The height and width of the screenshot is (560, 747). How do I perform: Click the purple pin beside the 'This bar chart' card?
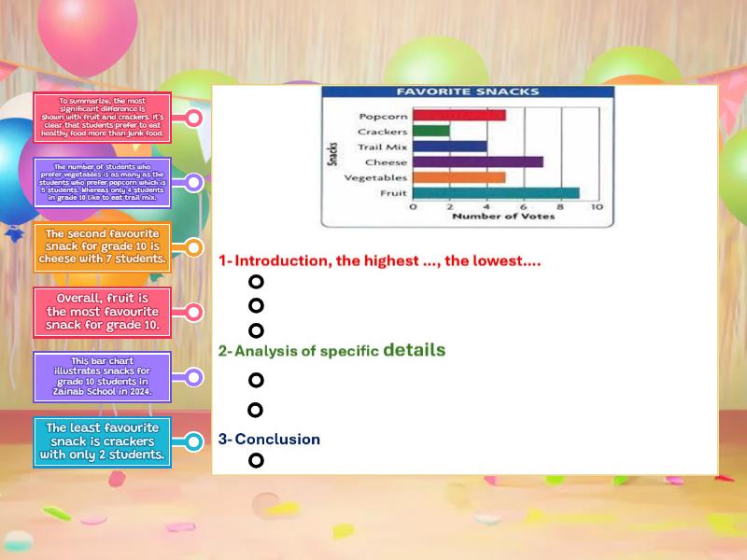coord(193,377)
